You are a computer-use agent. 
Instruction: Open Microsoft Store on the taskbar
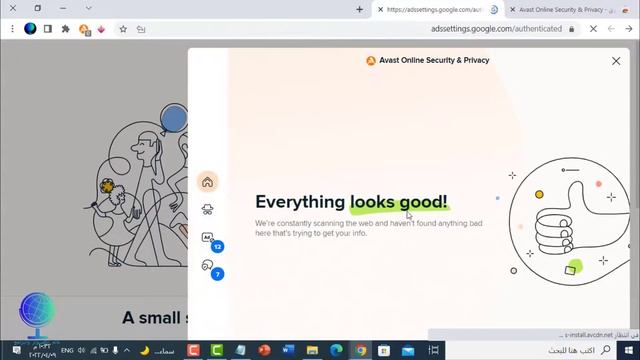(x=384, y=350)
